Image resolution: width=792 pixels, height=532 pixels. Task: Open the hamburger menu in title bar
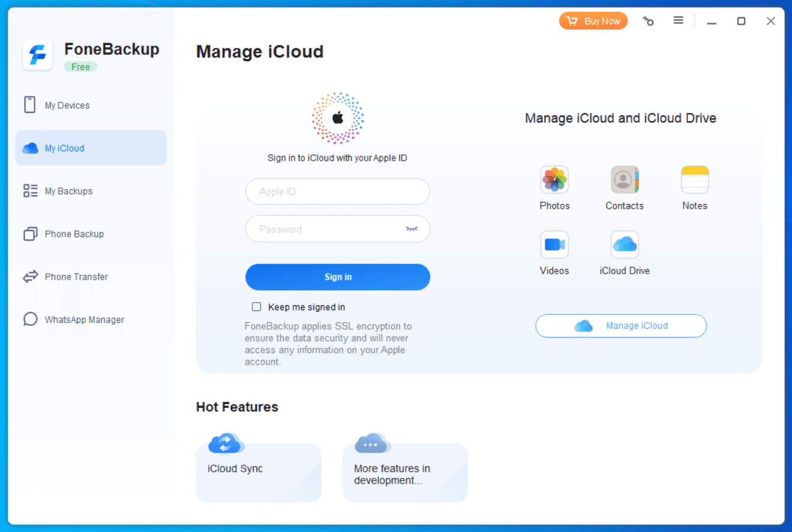pyautogui.click(x=678, y=21)
